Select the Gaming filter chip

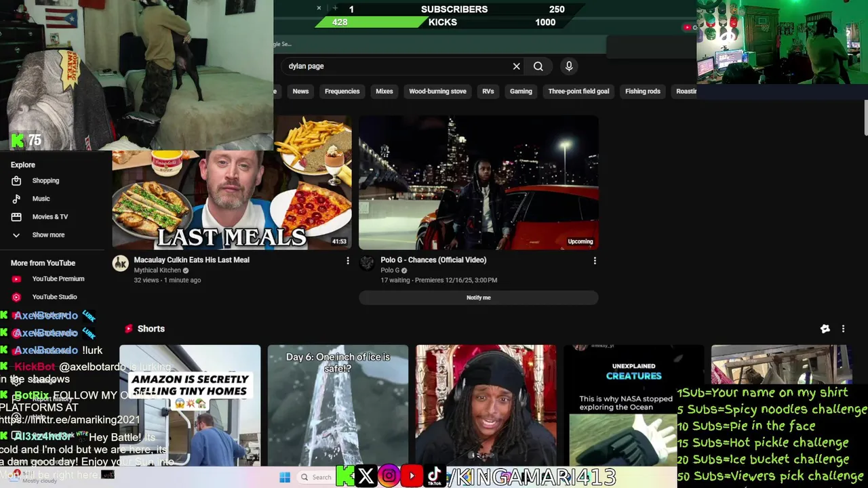pos(521,91)
